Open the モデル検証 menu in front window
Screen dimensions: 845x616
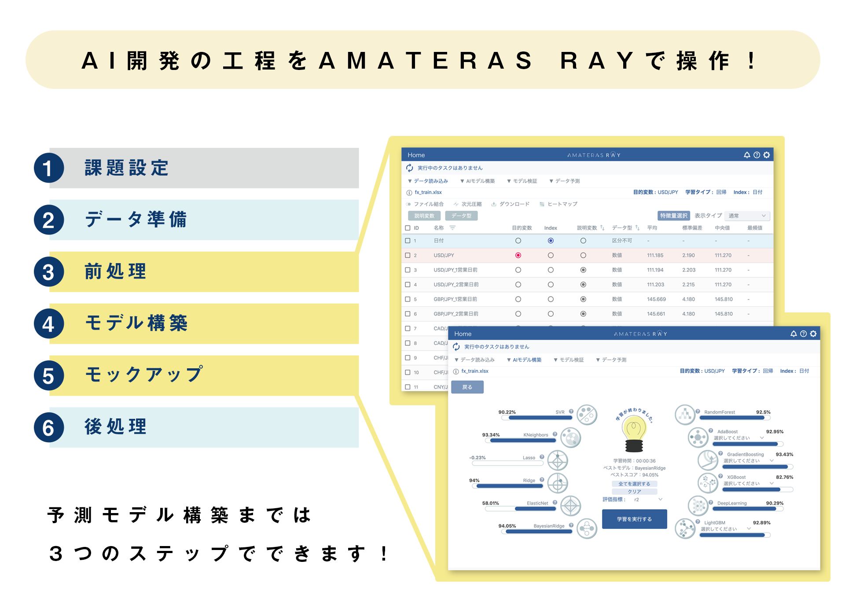pos(569,360)
